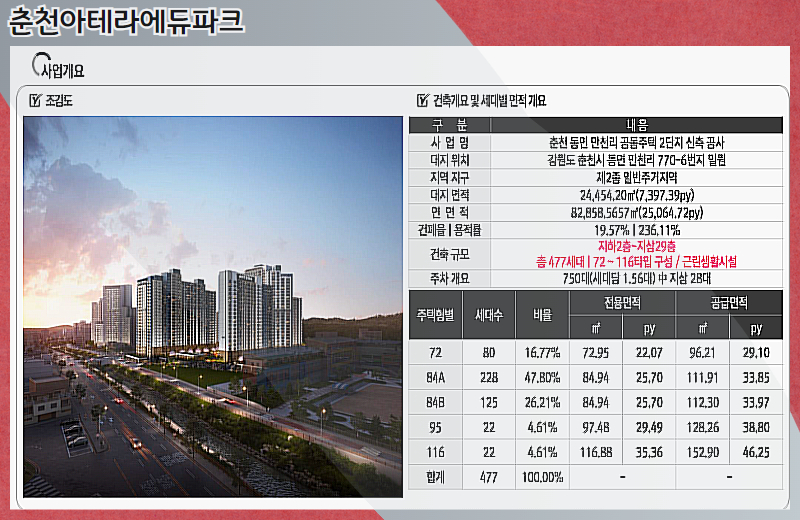
Task: Select the 112.30 supply area cell
Action: (x=703, y=403)
